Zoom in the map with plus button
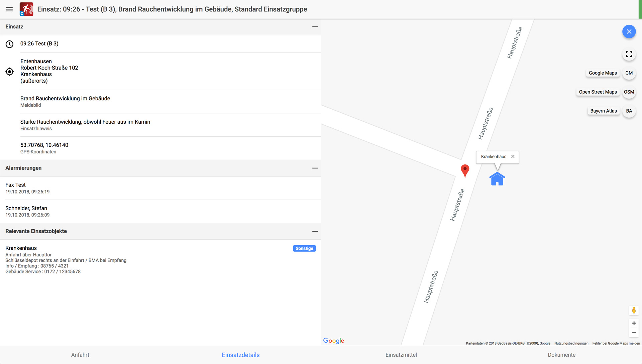Image resolution: width=642 pixels, height=364 pixels. (634, 323)
